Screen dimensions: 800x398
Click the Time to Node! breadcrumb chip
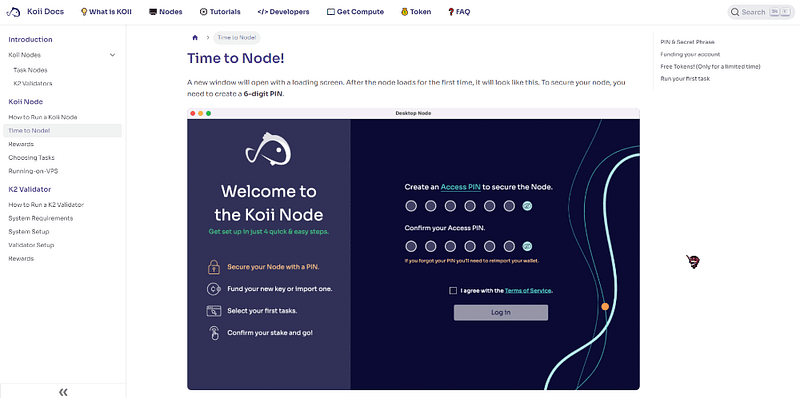pos(237,38)
